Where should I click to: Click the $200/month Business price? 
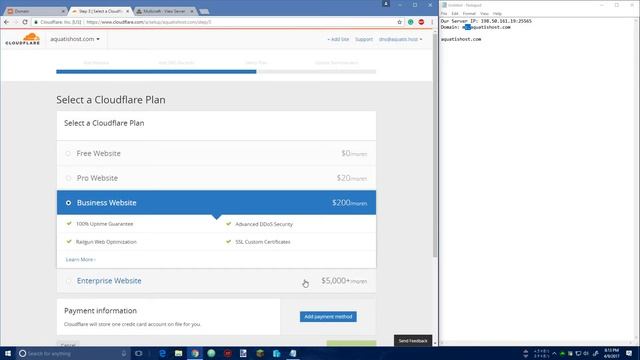pyautogui.click(x=349, y=203)
